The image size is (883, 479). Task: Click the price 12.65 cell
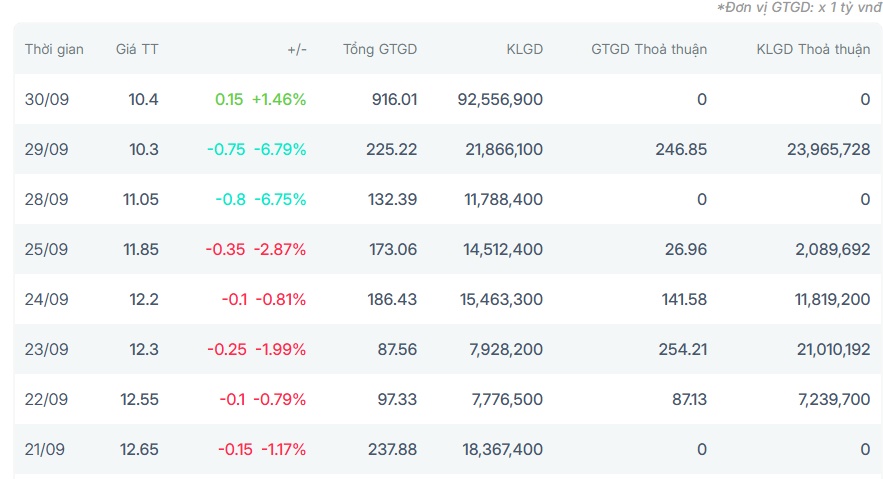[139, 450]
